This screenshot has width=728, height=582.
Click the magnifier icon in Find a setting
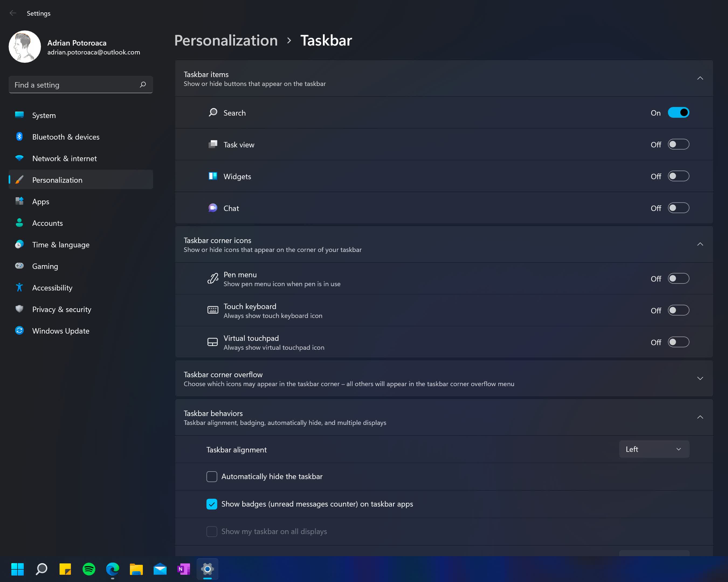click(143, 85)
